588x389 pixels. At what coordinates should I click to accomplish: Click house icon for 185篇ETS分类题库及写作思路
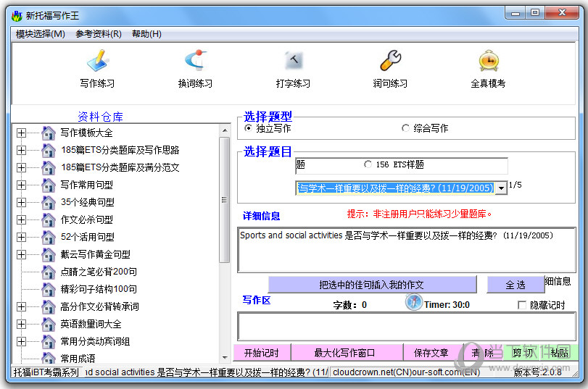click(49, 150)
